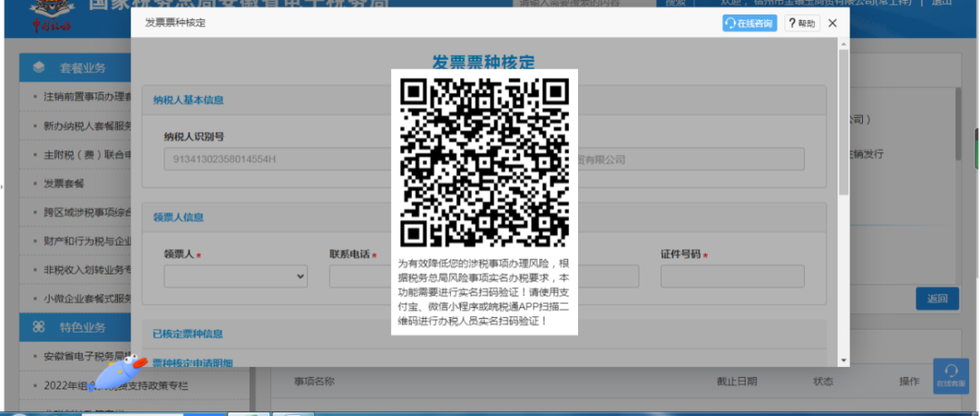Click the 联系电话 input field
The height and width of the screenshot is (416, 980).
coord(360,276)
